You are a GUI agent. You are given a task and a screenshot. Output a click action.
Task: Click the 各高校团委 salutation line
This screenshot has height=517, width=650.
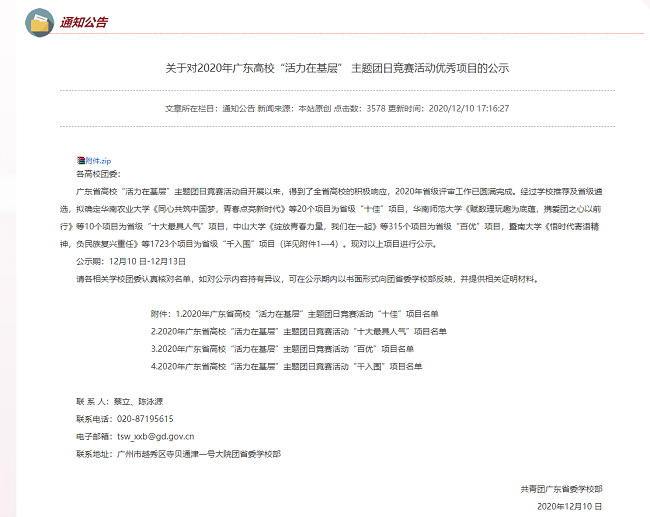tap(98, 174)
